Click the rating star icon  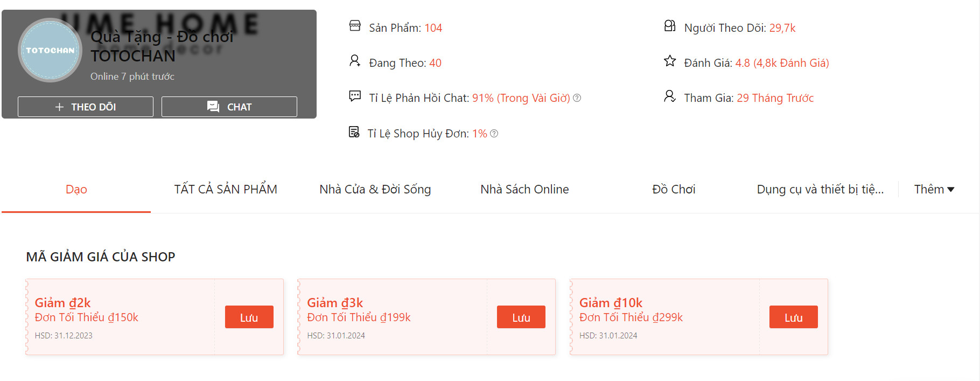pos(669,61)
